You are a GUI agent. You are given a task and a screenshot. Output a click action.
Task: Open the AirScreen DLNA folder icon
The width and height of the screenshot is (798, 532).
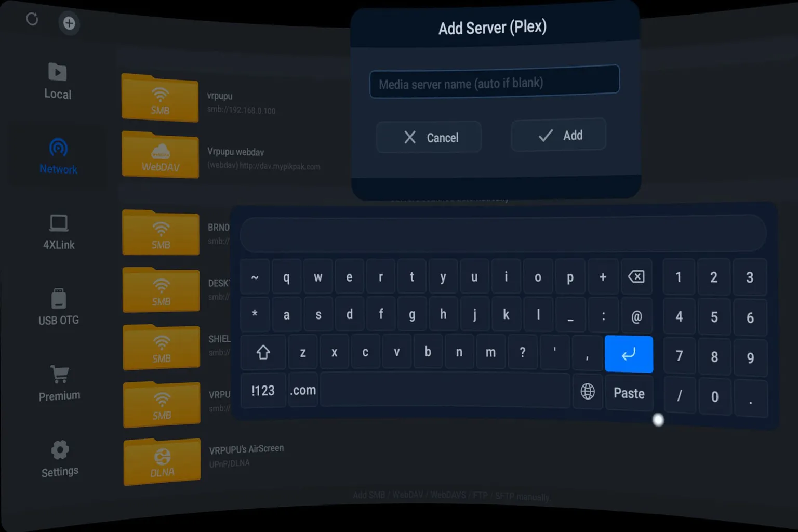162,461
